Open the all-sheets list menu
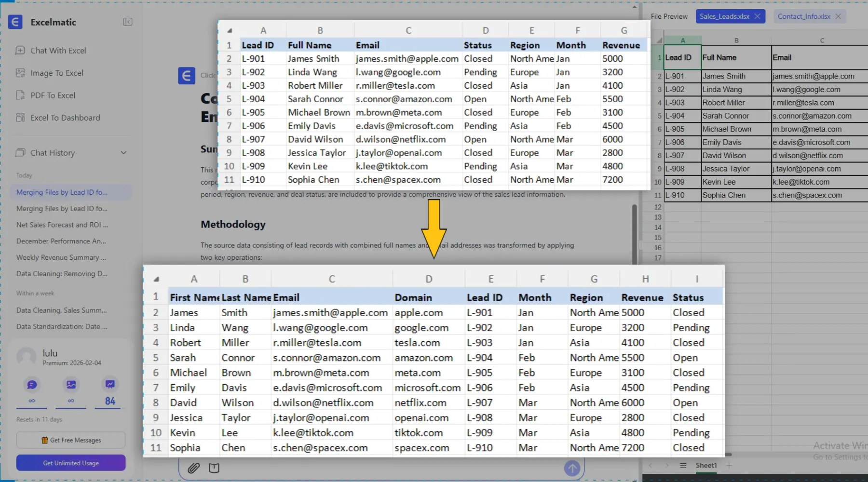Image resolution: width=868 pixels, height=482 pixels. pyautogui.click(x=683, y=465)
